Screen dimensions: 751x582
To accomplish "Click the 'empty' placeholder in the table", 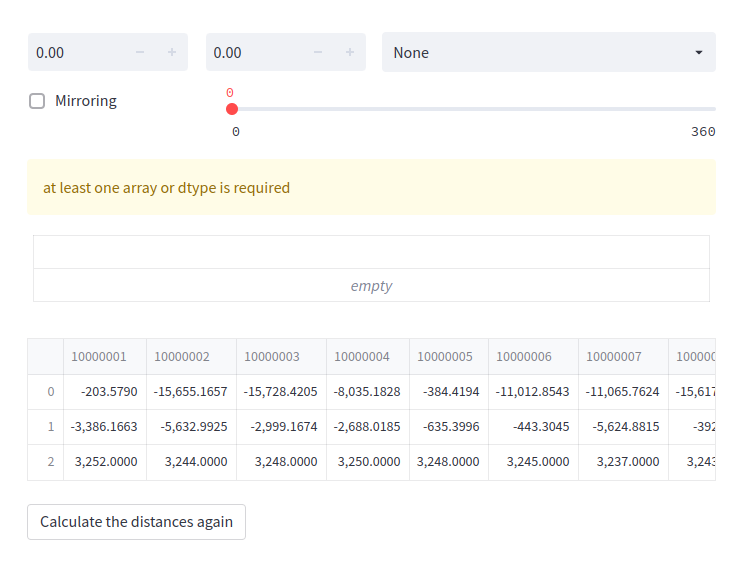I will [x=371, y=286].
